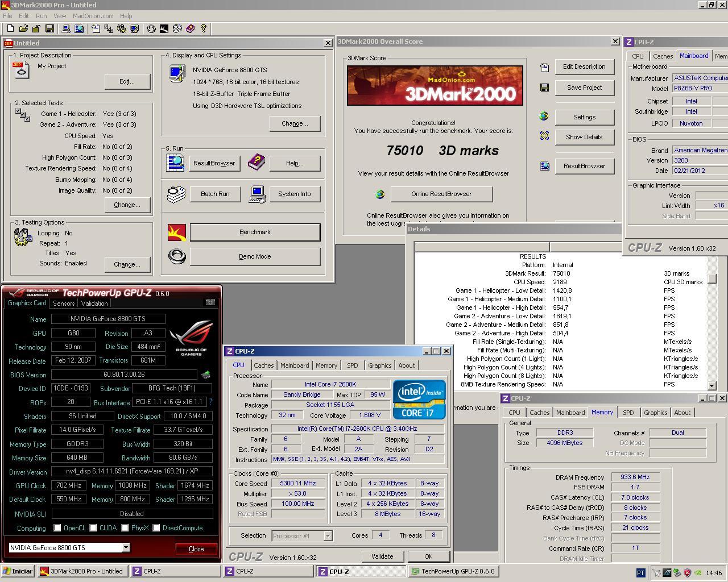Click the demo mode ring toolbar icon
728x582 pixels.
[x=151, y=28]
